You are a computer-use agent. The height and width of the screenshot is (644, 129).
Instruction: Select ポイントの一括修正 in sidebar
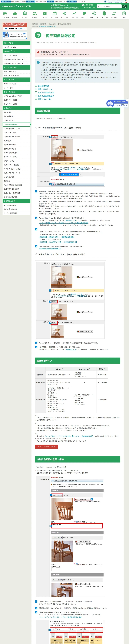coord(17,157)
